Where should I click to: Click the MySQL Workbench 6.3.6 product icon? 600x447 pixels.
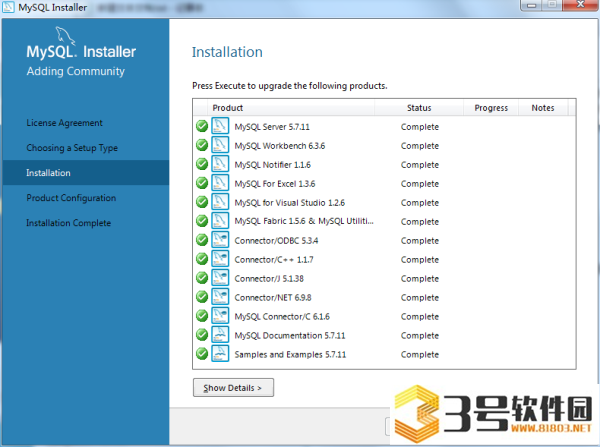pyautogui.click(x=220, y=145)
